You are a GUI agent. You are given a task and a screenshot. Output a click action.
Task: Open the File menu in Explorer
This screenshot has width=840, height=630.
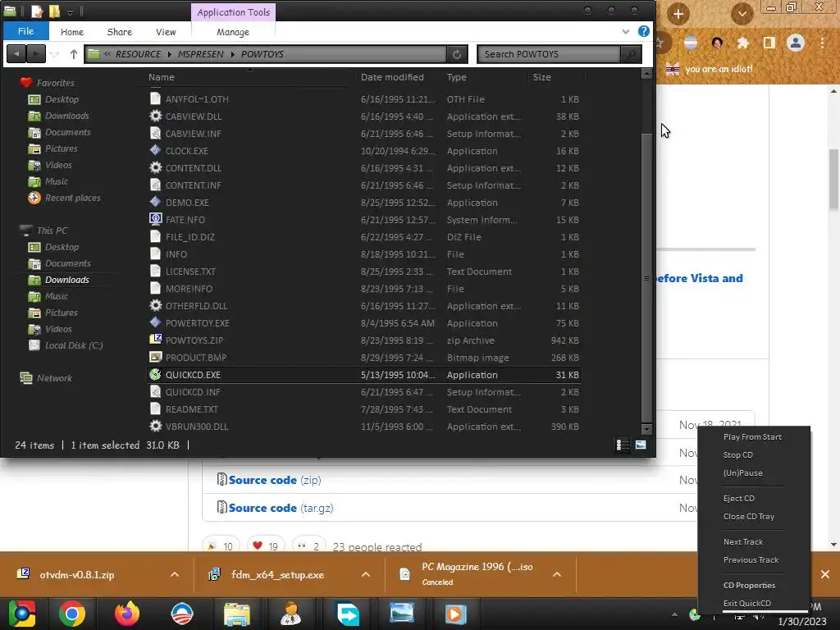25,31
